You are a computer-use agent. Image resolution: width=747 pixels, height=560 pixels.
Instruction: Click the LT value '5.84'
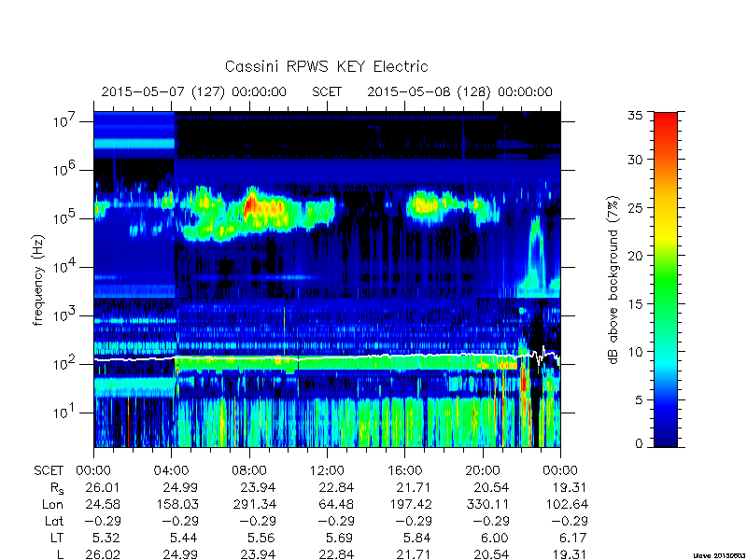point(417,538)
